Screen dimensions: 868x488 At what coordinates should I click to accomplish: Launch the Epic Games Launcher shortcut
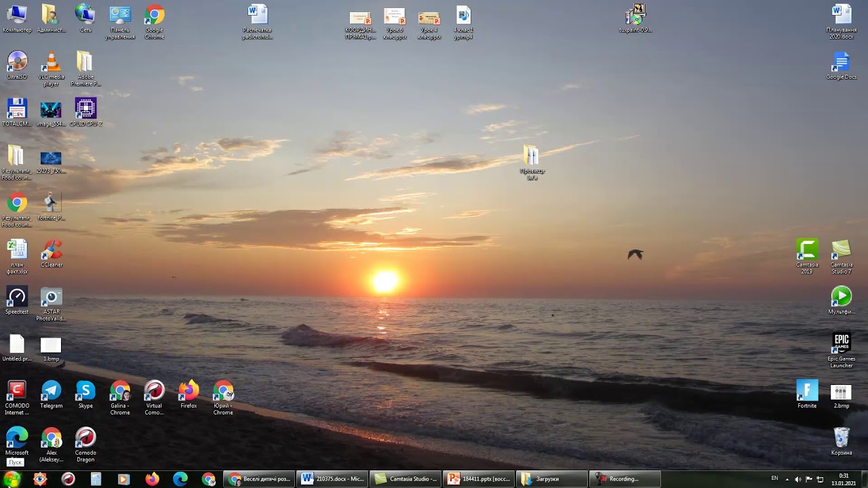point(842,351)
